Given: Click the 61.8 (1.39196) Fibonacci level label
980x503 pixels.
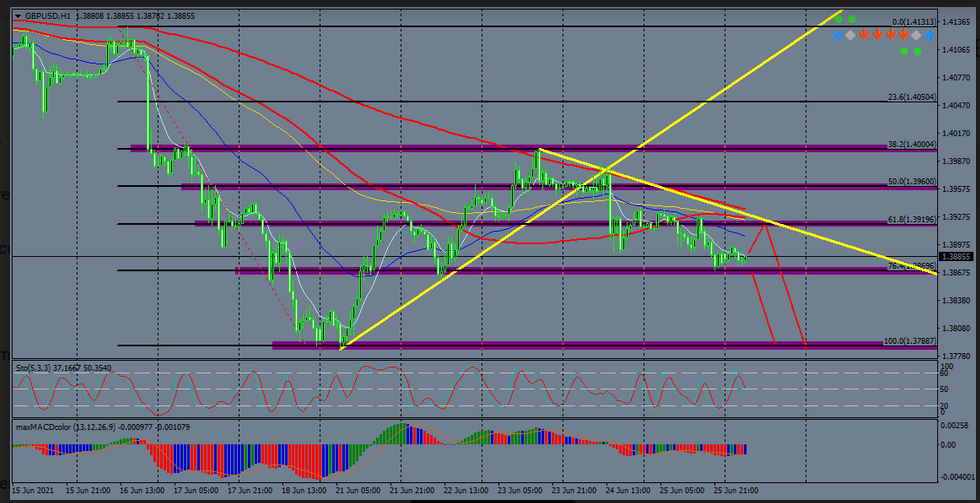Looking at the screenshot, I should 912,220.
